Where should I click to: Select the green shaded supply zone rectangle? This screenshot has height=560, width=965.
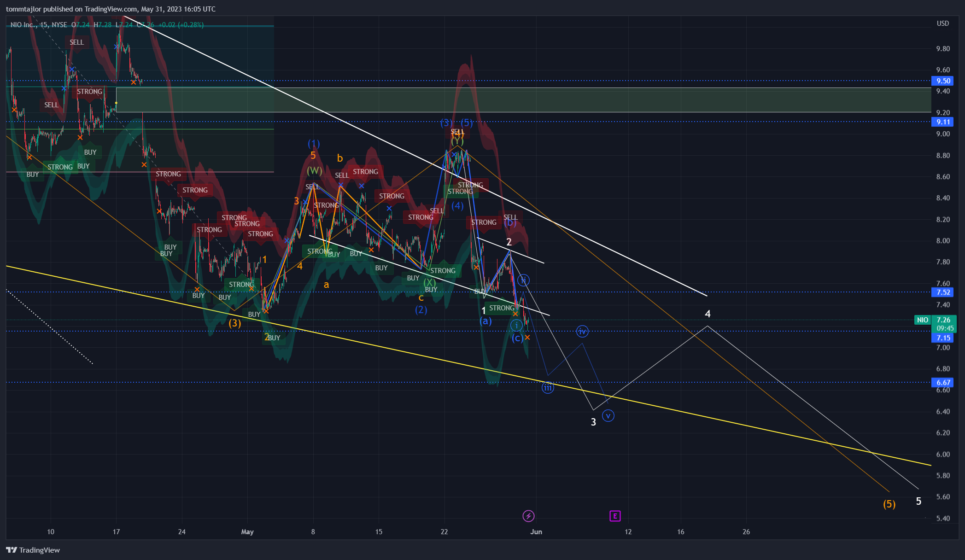click(523, 100)
